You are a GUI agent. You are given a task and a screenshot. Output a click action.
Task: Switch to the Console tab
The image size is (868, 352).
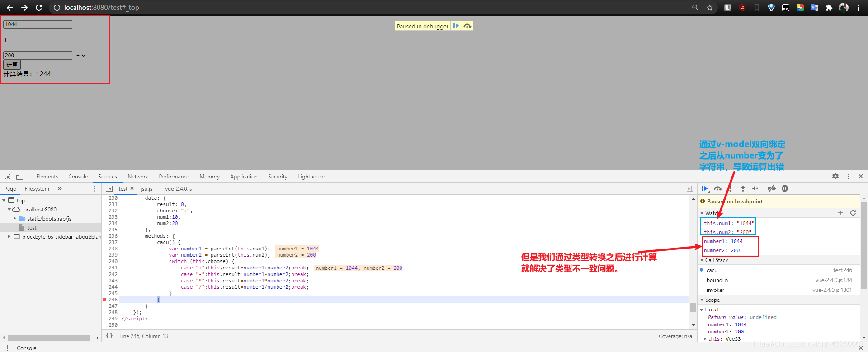click(x=78, y=177)
